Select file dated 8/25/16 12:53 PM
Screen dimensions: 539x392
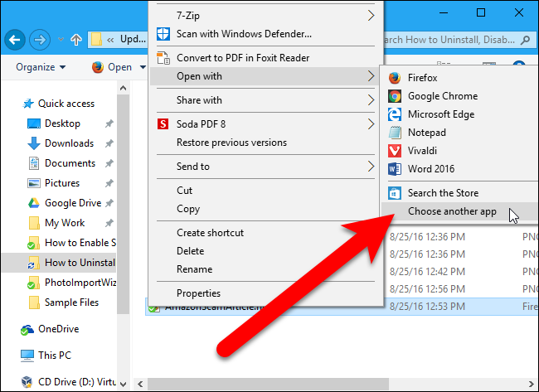[x=342, y=307]
